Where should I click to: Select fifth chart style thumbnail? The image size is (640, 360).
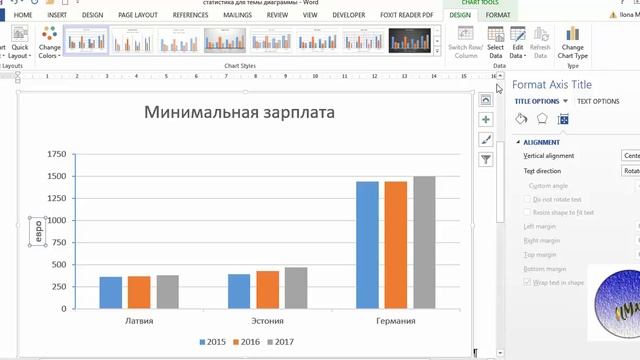pos(271,40)
